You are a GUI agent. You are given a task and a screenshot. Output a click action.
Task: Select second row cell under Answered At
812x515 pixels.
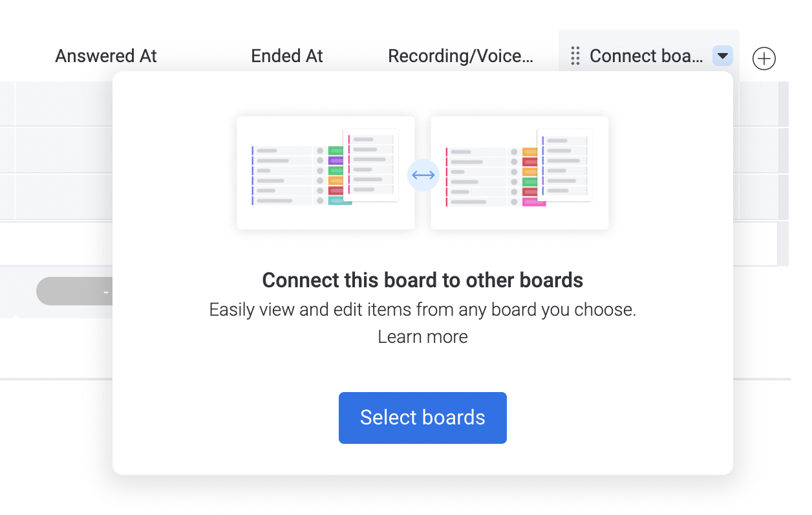(64, 151)
